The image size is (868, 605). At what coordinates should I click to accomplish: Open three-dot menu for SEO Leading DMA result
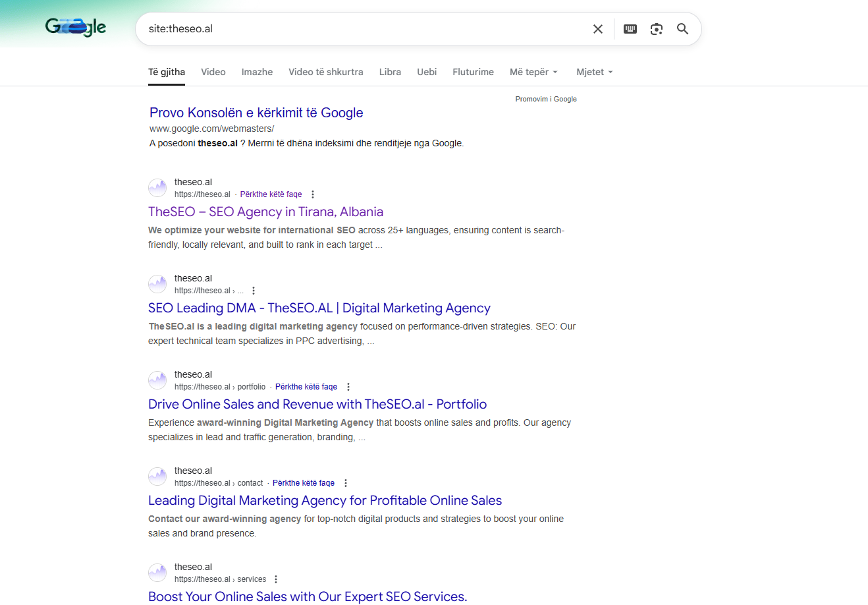(254, 291)
